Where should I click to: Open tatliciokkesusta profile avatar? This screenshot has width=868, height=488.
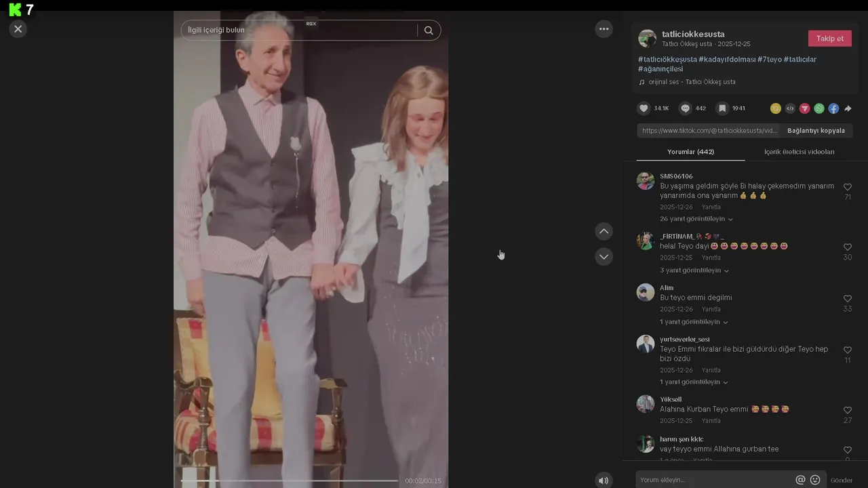point(648,38)
